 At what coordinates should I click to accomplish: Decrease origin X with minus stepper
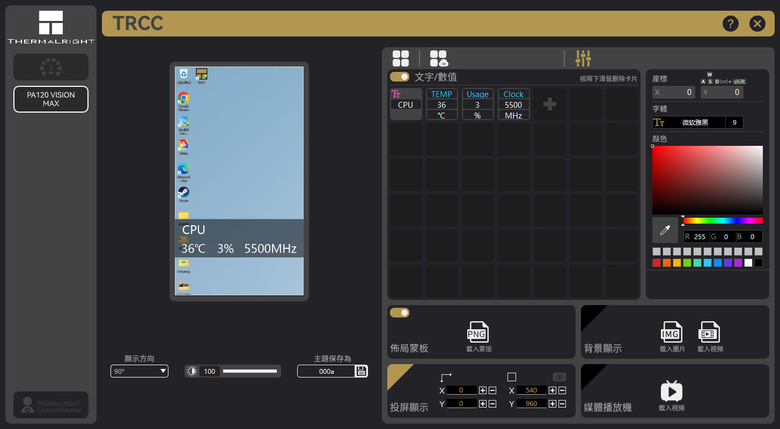point(492,390)
